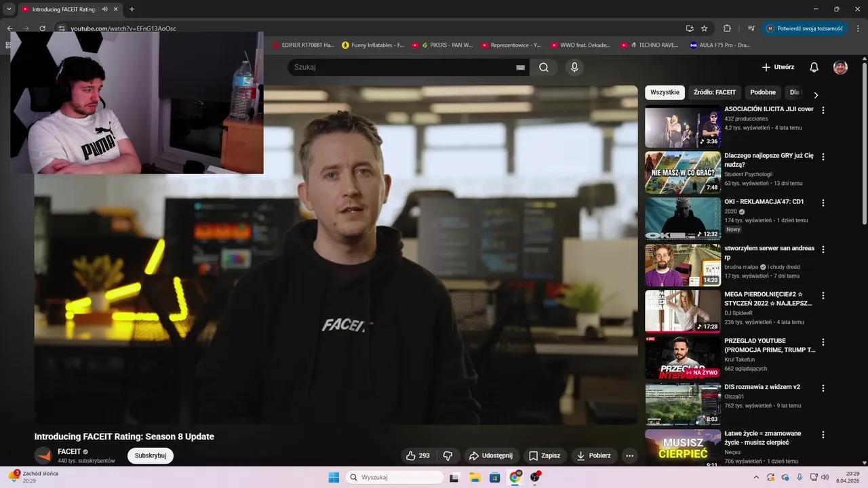Start voice search with microphone icon
The width and height of the screenshot is (868, 488).
click(574, 67)
